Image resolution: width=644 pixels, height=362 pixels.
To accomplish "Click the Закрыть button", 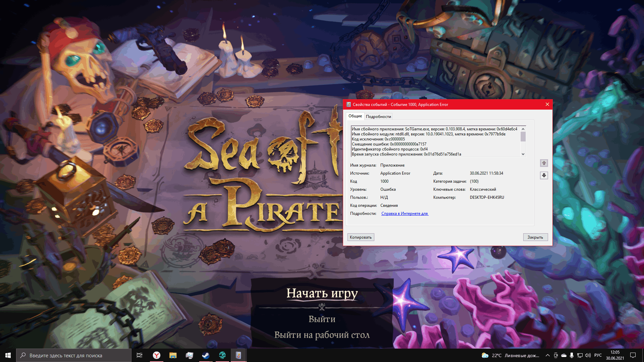I will [x=535, y=237].
